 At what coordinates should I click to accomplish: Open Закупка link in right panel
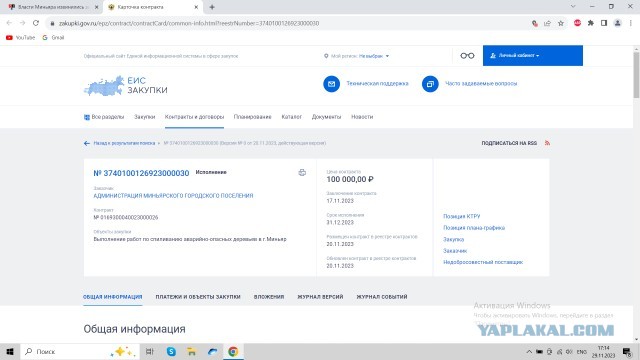[453, 239]
